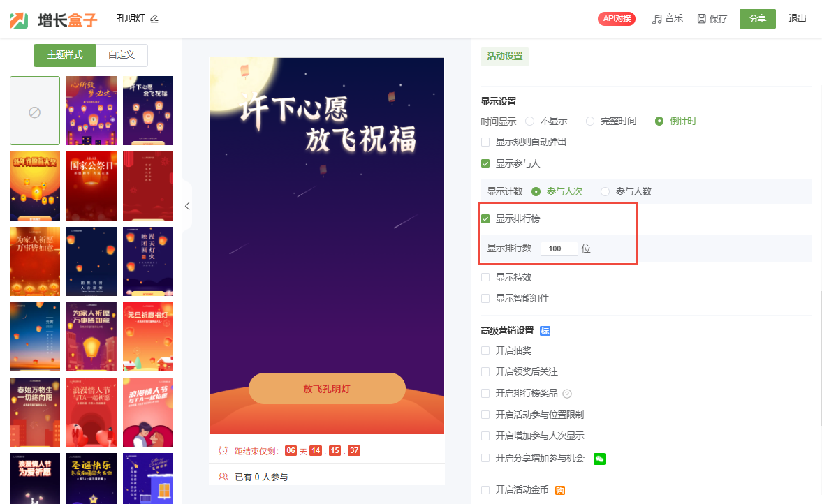Click the blue badge next to 高级营销设置
The image size is (822, 504).
(545, 331)
